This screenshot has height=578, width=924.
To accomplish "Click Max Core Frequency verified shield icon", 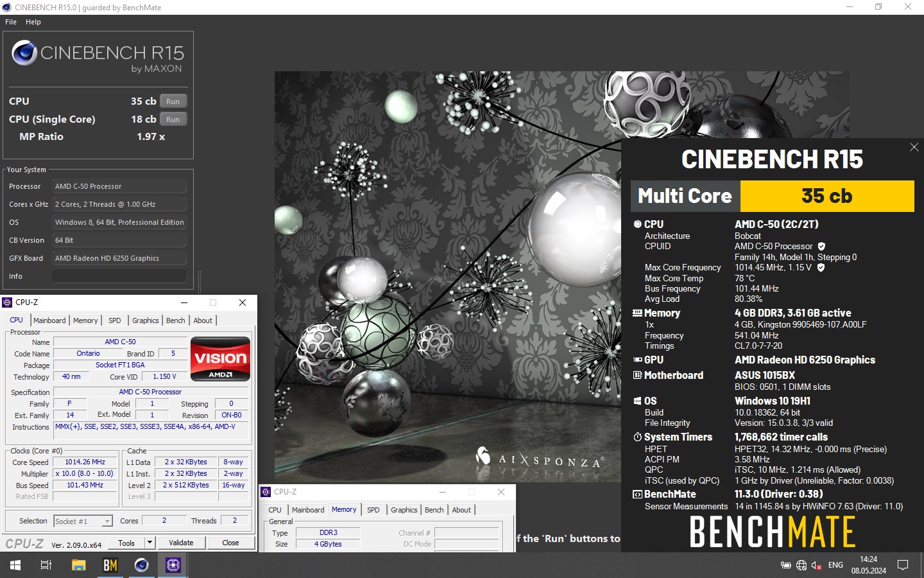I will tap(821, 267).
